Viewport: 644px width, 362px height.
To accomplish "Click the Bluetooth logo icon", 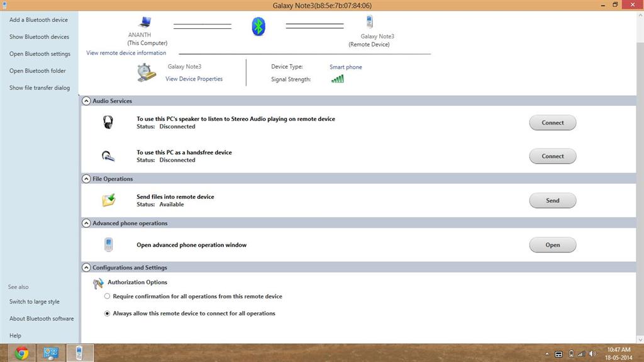I will 258,26.
